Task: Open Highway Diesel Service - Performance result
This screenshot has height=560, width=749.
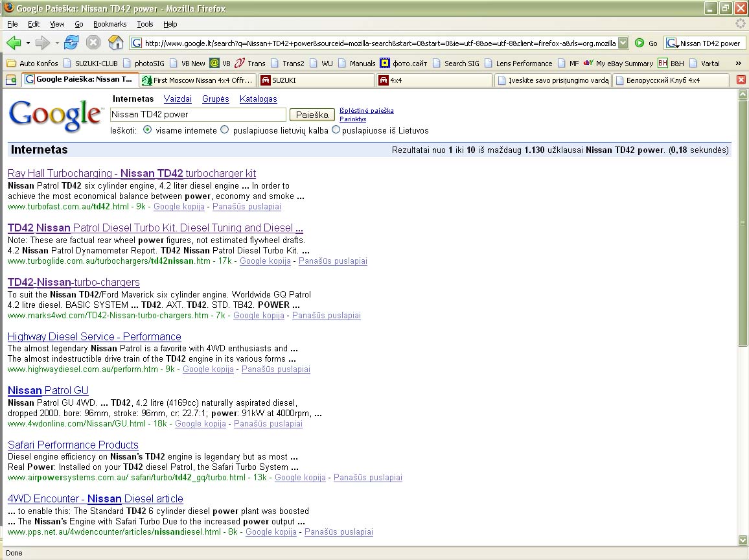Action: [x=95, y=336]
